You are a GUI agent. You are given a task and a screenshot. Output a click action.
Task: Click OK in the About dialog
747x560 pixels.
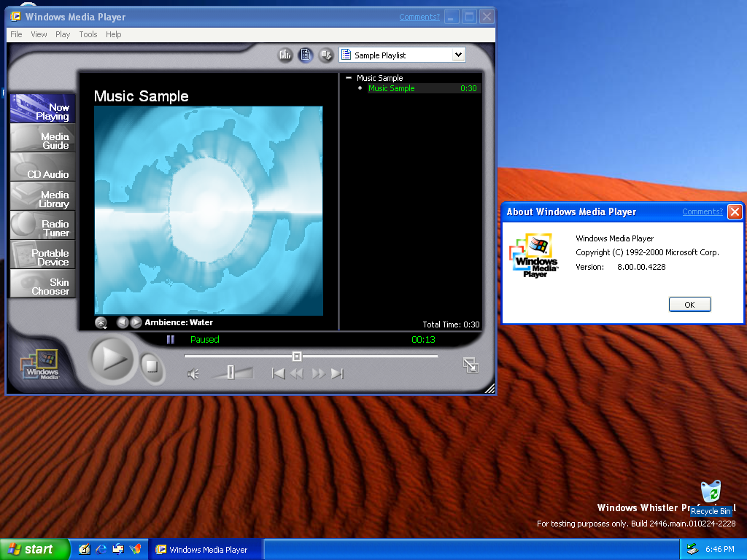tap(689, 305)
